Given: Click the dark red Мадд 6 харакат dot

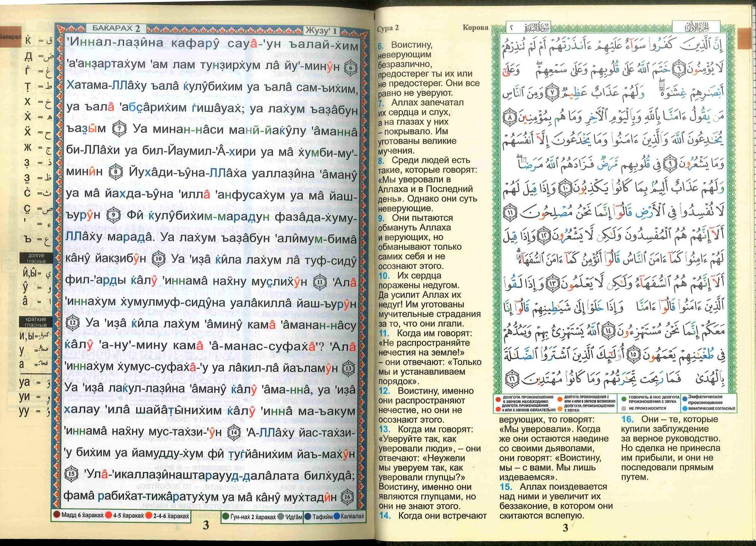Looking at the screenshot, I should [x=56, y=515].
